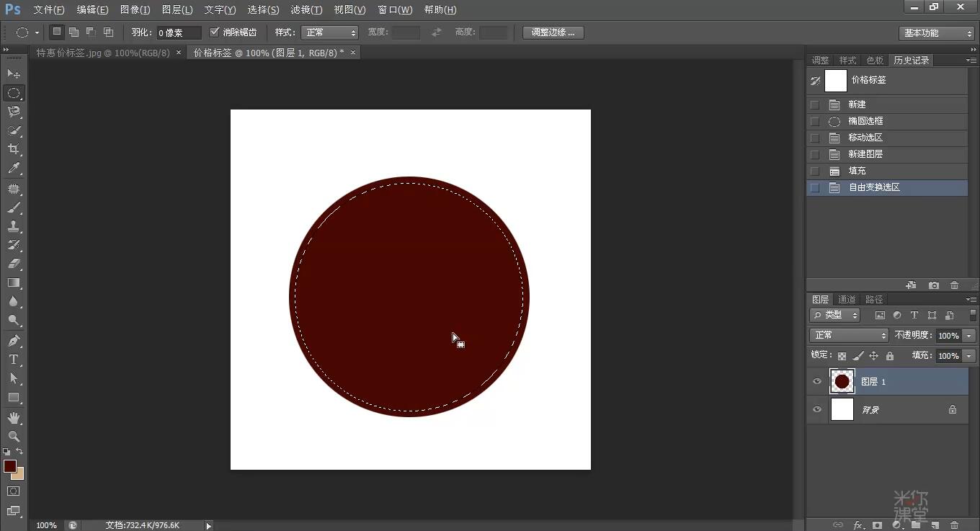Toggle visibility of 图层 1
Image resolution: width=980 pixels, height=531 pixels.
pos(816,381)
